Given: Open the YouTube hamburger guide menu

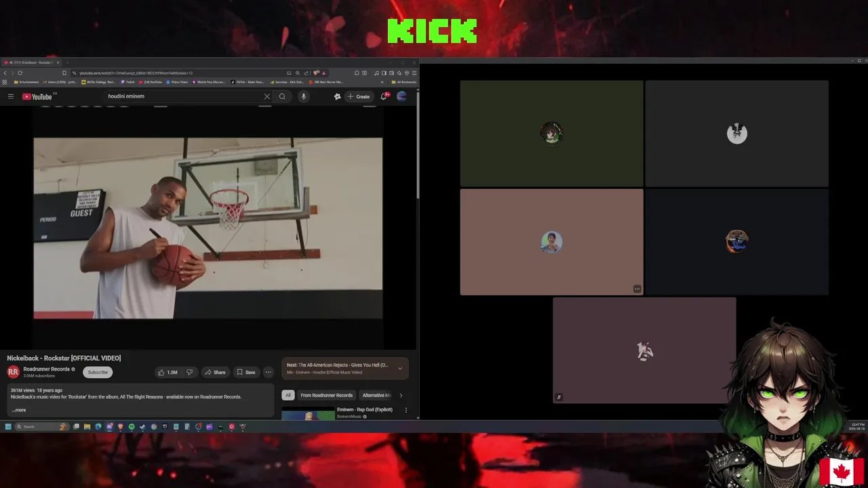Looking at the screenshot, I should [x=11, y=96].
